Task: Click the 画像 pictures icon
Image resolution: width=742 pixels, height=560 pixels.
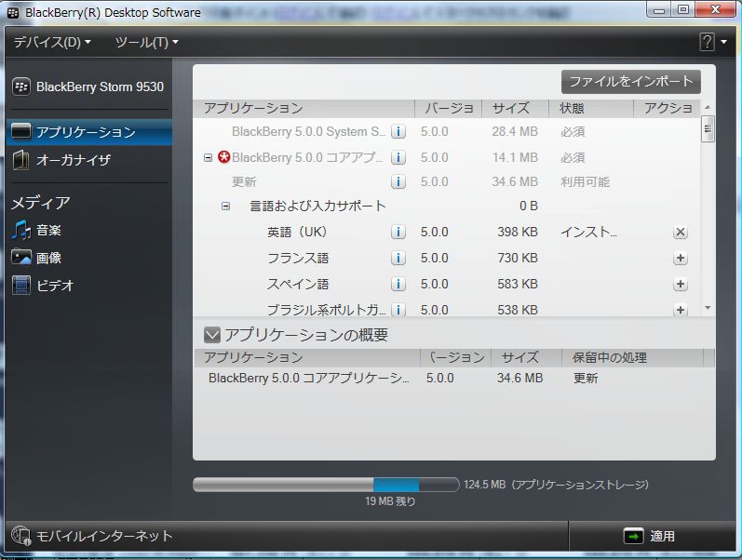Action: pos(21,258)
